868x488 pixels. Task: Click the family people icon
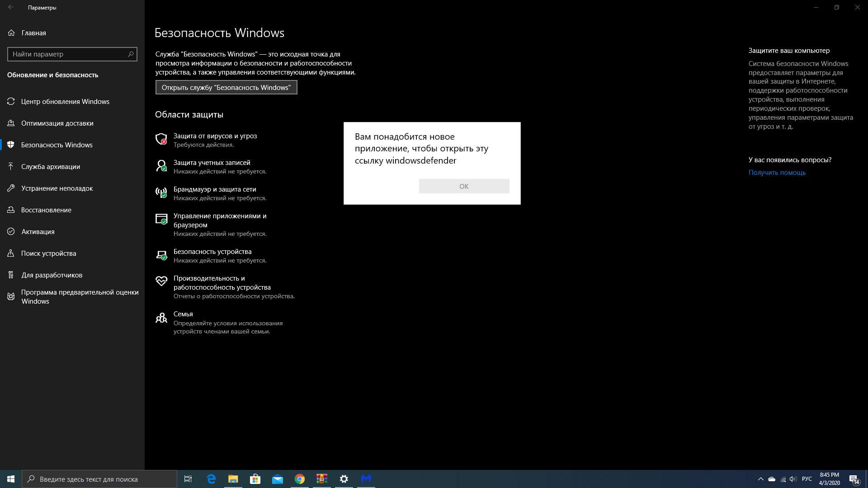click(161, 318)
